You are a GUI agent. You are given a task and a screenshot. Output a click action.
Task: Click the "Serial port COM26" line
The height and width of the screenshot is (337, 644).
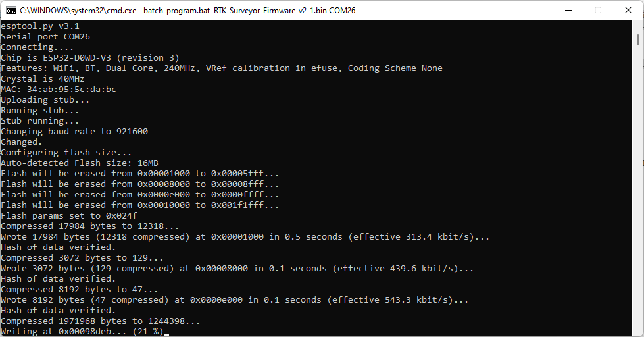click(x=45, y=36)
